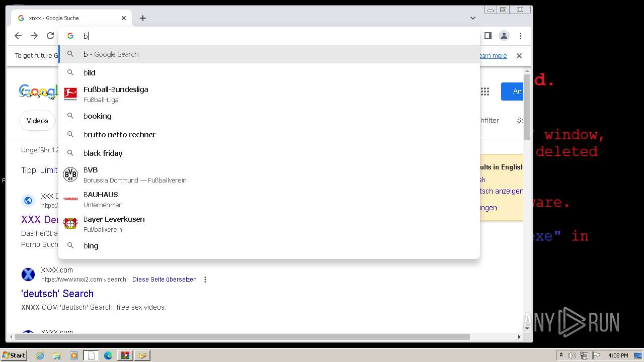Reload the page with the refresh icon
The image size is (644, 362).
(50, 36)
